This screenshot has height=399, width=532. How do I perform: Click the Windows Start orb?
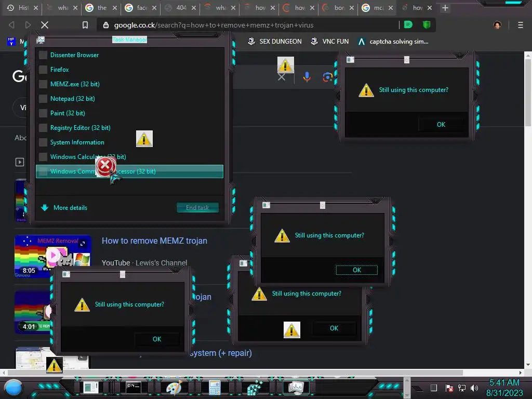tap(14, 388)
